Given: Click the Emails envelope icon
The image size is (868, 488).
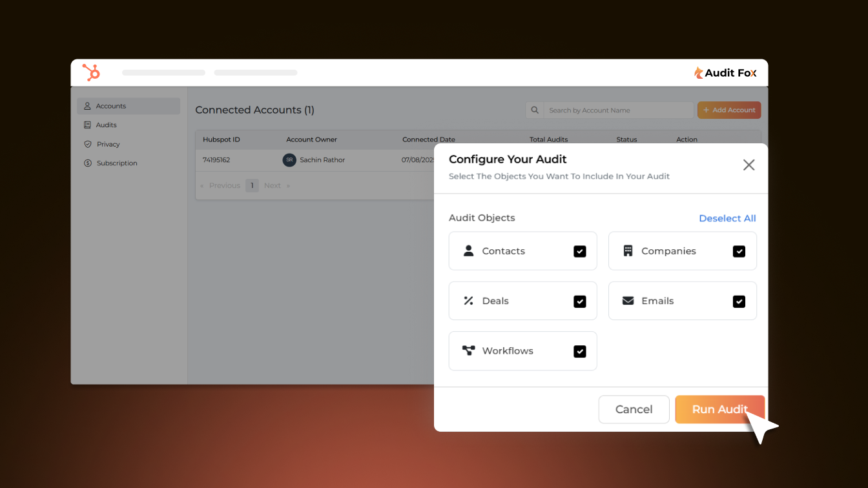Looking at the screenshot, I should pos(627,301).
